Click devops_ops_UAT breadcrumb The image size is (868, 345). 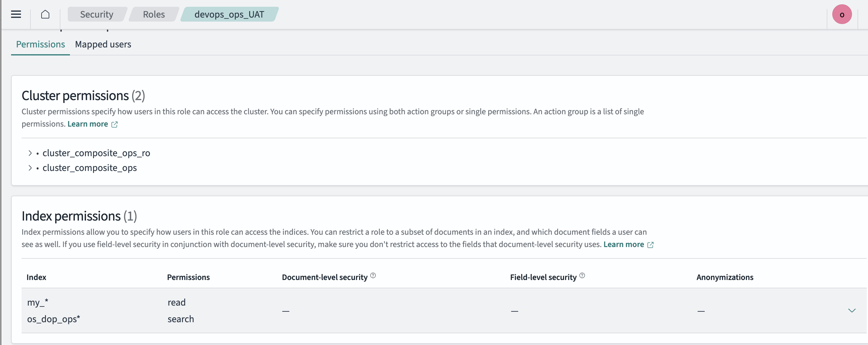coord(229,14)
